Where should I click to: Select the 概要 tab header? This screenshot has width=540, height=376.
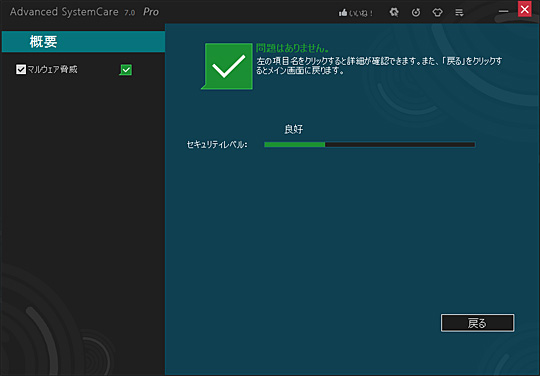[x=83, y=42]
